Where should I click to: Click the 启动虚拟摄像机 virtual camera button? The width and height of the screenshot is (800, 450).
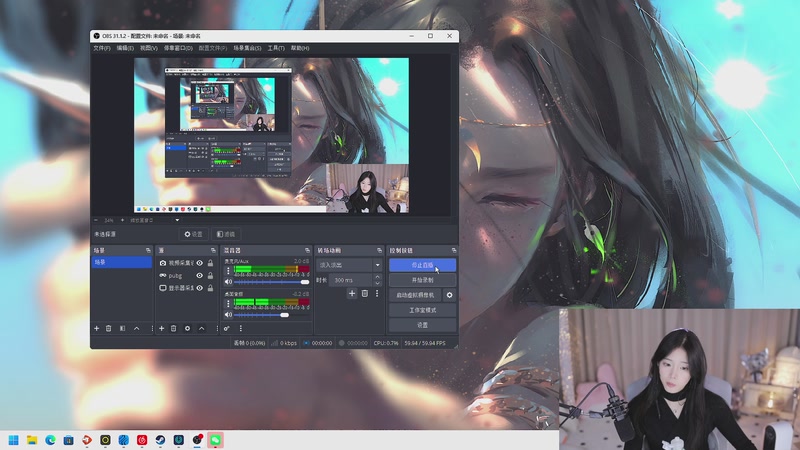pyautogui.click(x=415, y=295)
